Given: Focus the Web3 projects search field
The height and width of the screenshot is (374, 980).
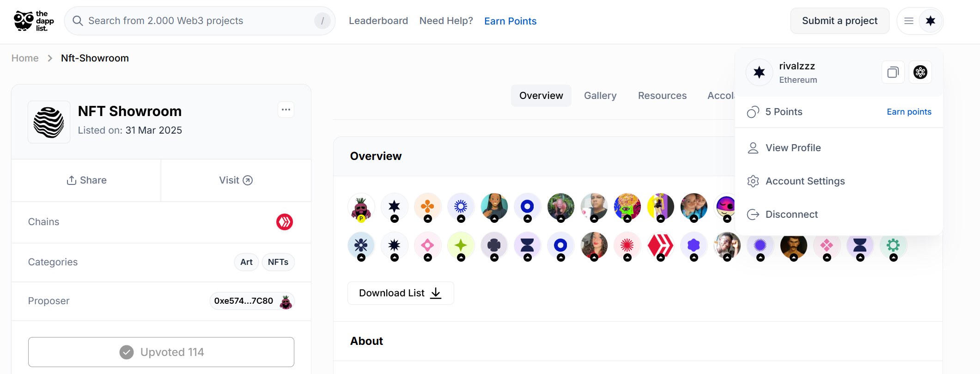Looking at the screenshot, I should point(200,21).
